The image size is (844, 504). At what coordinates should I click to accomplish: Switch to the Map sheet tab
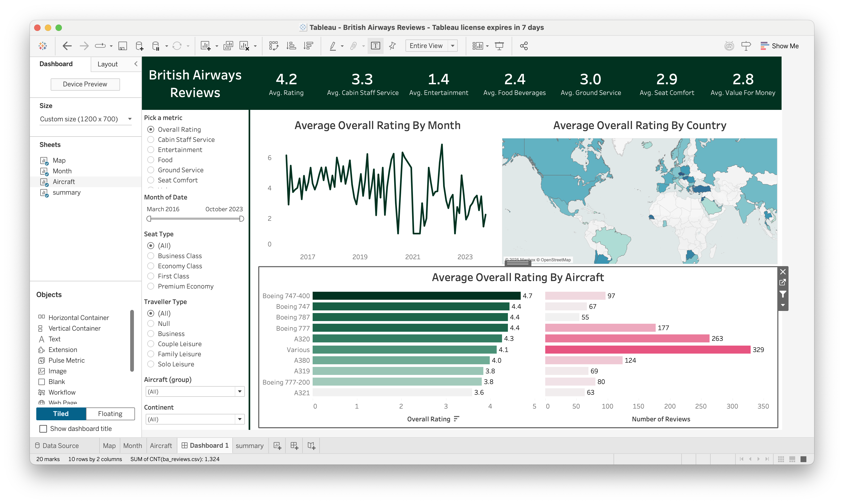click(x=109, y=446)
